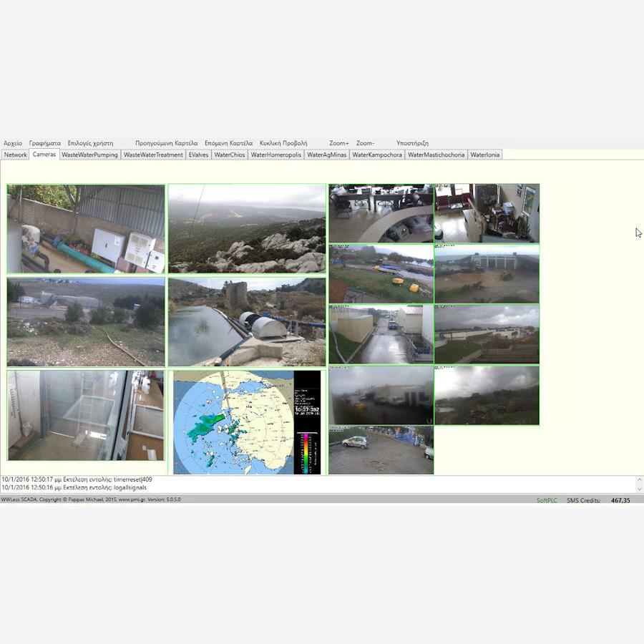Screen dimensions: 644x644
Task: Open the Αρχείο menu
Action: pyautogui.click(x=13, y=143)
